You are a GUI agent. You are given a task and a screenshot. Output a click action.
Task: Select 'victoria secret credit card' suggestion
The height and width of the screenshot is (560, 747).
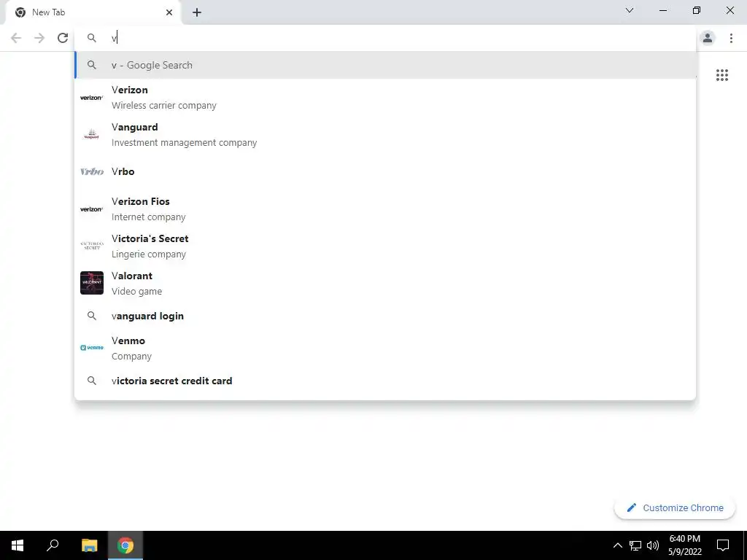click(385, 381)
